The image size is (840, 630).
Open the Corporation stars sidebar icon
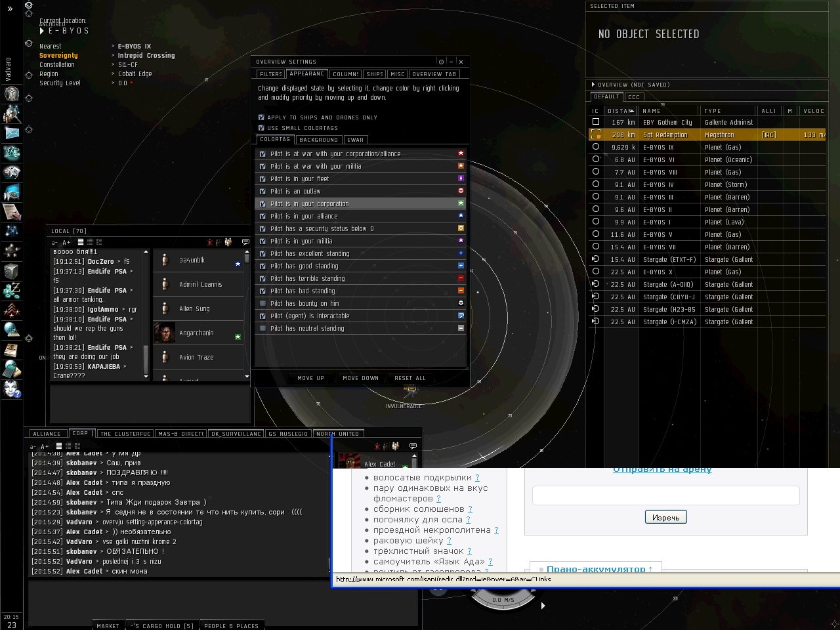tap(12, 251)
